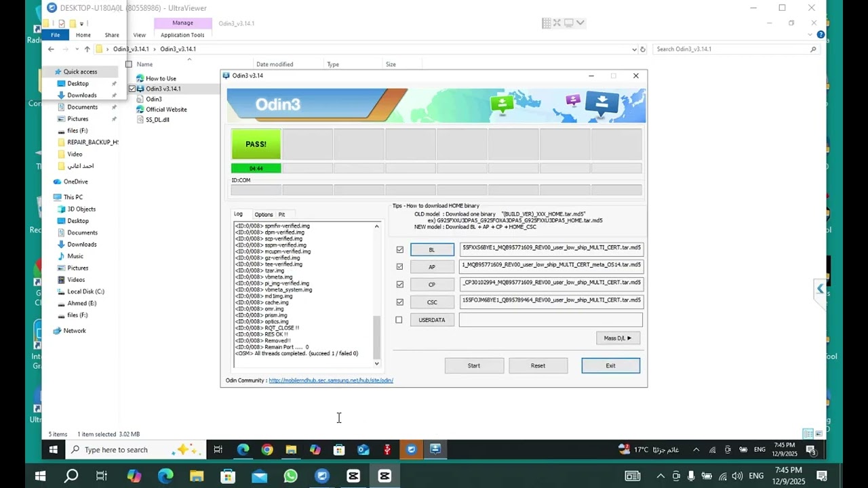Toggle the CP file checkbox
The height and width of the screenshot is (488, 868).
(399, 285)
